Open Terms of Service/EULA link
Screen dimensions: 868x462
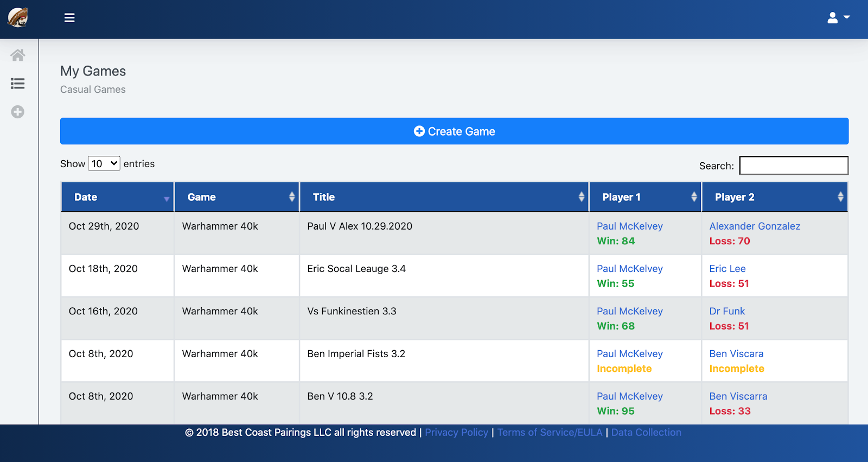(x=550, y=433)
